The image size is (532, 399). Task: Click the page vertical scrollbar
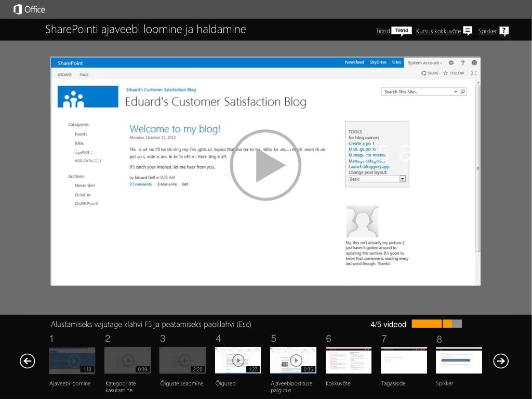[x=478, y=168]
